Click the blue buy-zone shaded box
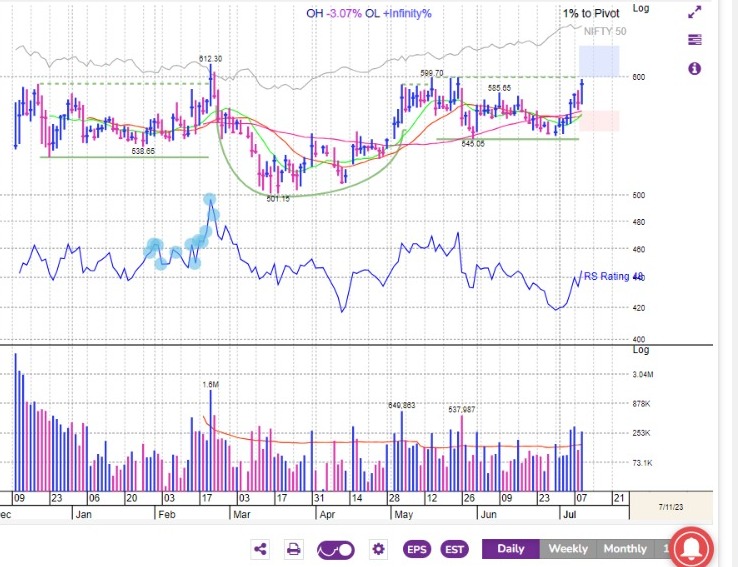The height and width of the screenshot is (567, 738). tap(599, 61)
